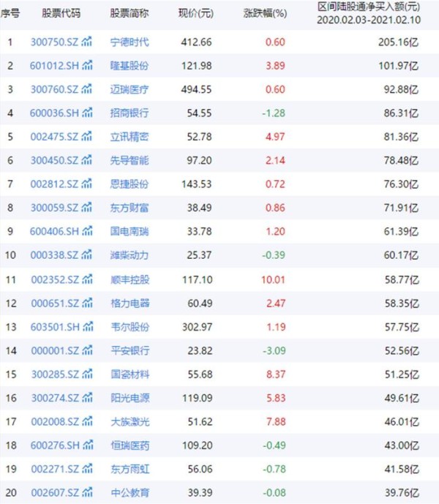439x504 pixels.
Task: Open chart icon beside 300274.SZ
Action: 87,398
